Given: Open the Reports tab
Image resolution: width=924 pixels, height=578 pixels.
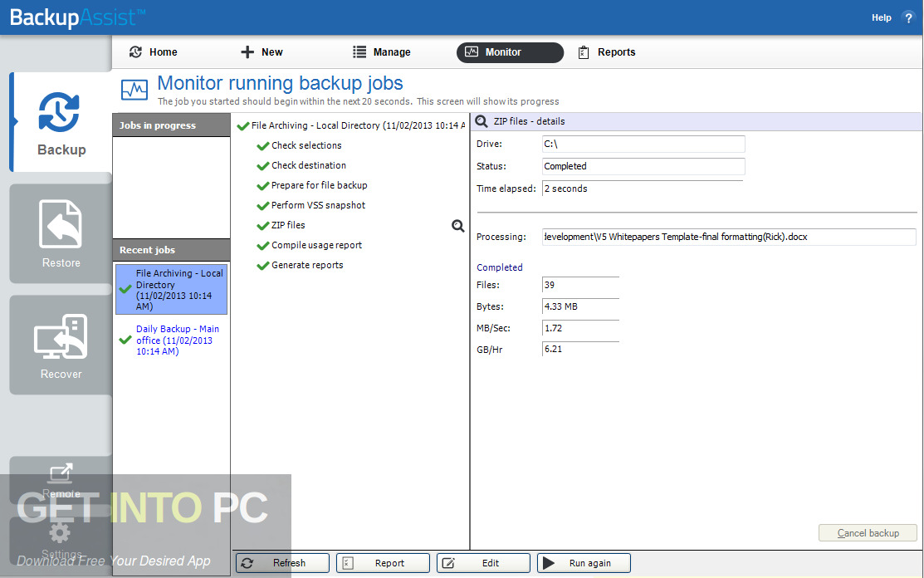Looking at the screenshot, I should coord(607,51).
